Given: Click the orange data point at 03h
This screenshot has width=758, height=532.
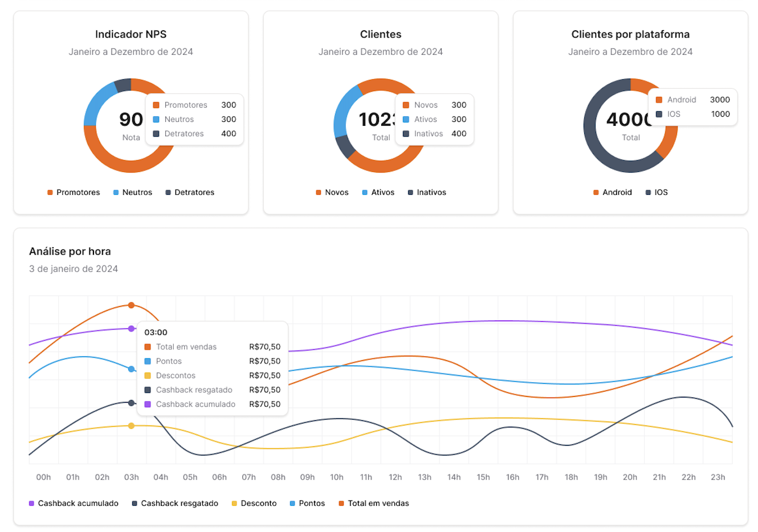Looking at the screenshot, I should (x=131, y=305).
